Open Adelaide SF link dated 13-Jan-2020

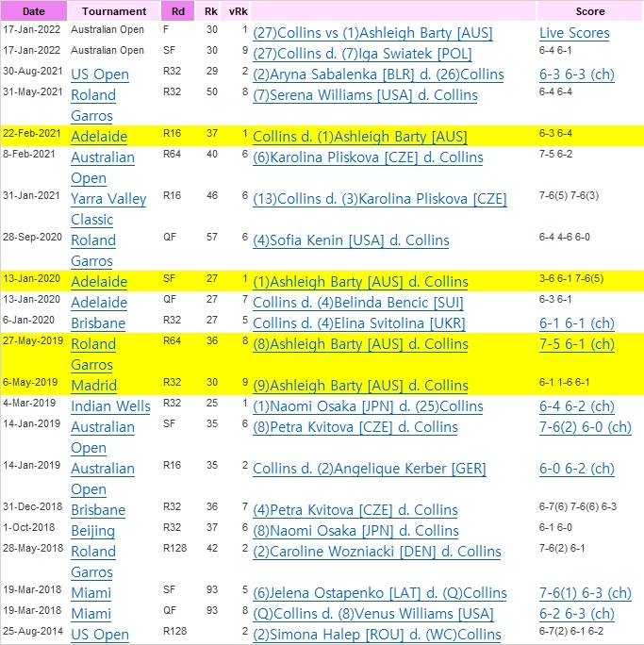[99, 282]
